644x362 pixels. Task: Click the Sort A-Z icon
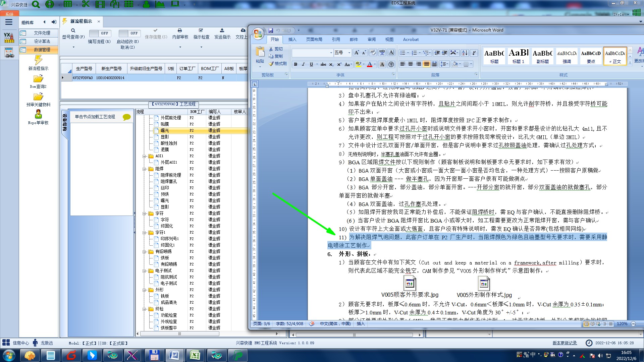coord(465,53)
